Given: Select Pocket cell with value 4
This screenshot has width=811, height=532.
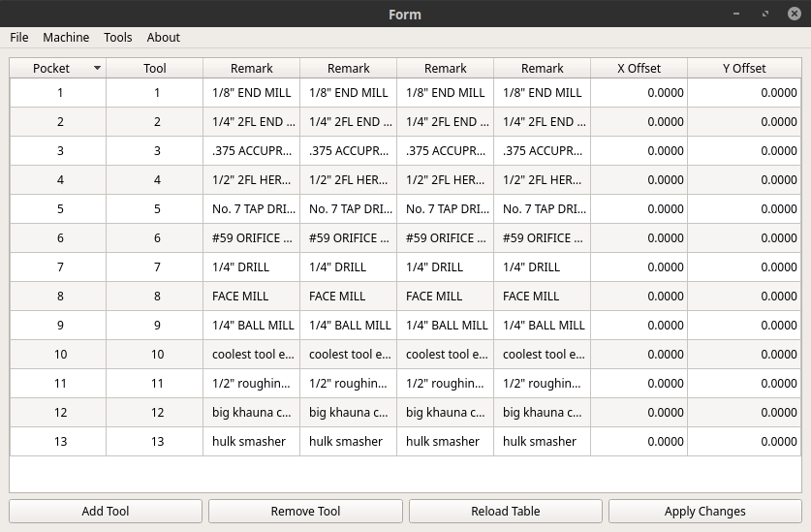Looking at the screenshot, I should tap(58, 179).
